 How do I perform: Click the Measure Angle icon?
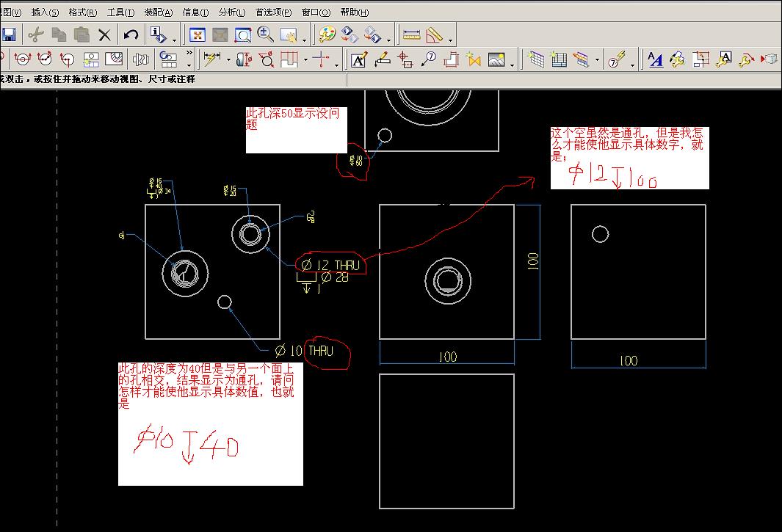[435, 35]
